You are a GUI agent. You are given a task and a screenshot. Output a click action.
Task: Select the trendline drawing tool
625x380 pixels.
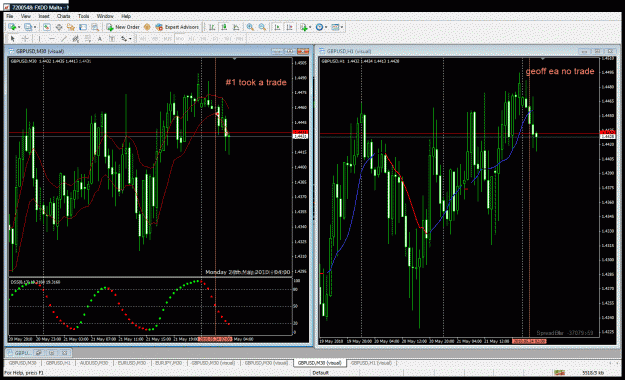(63, 39)
